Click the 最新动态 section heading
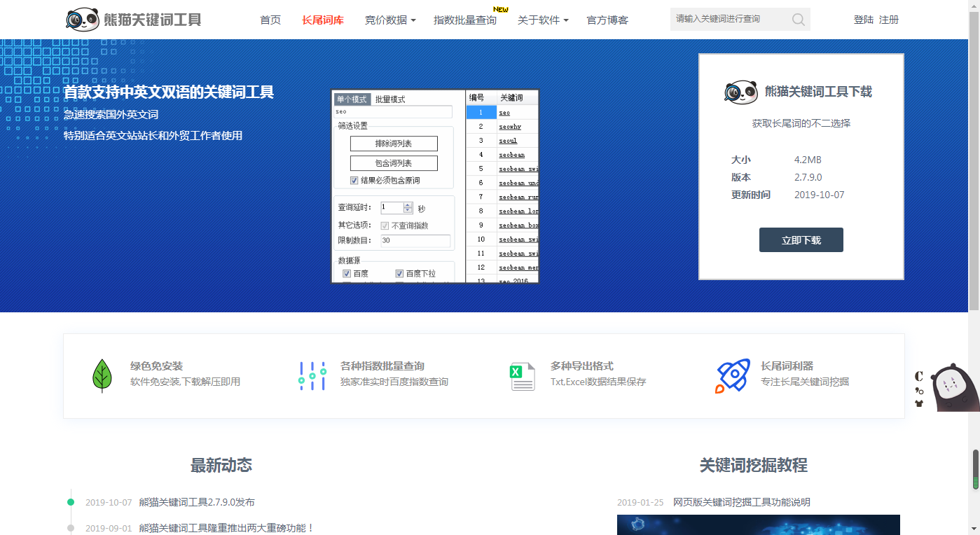 (x=221, y=465)
